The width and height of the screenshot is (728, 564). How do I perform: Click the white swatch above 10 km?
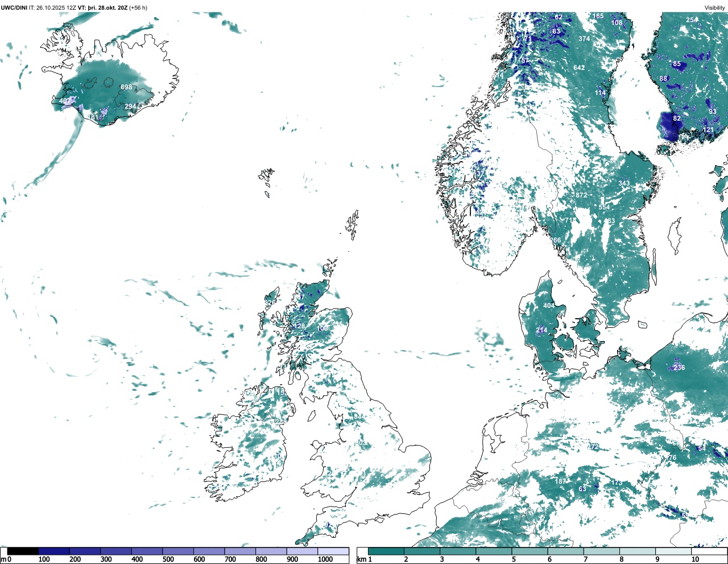coord(709,551)
